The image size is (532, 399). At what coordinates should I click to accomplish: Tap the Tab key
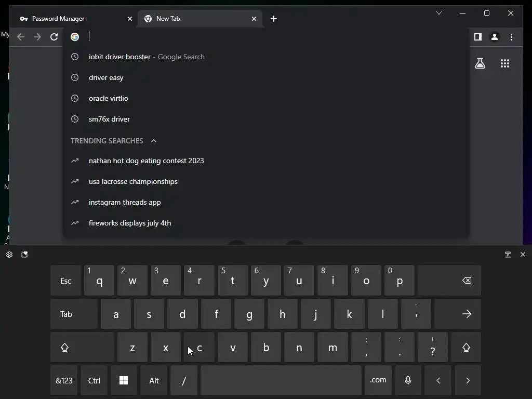(x=74, y=314)
